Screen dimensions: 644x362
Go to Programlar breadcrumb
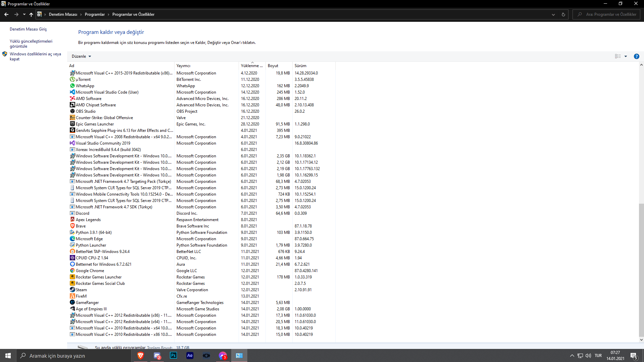click(95, 14)
